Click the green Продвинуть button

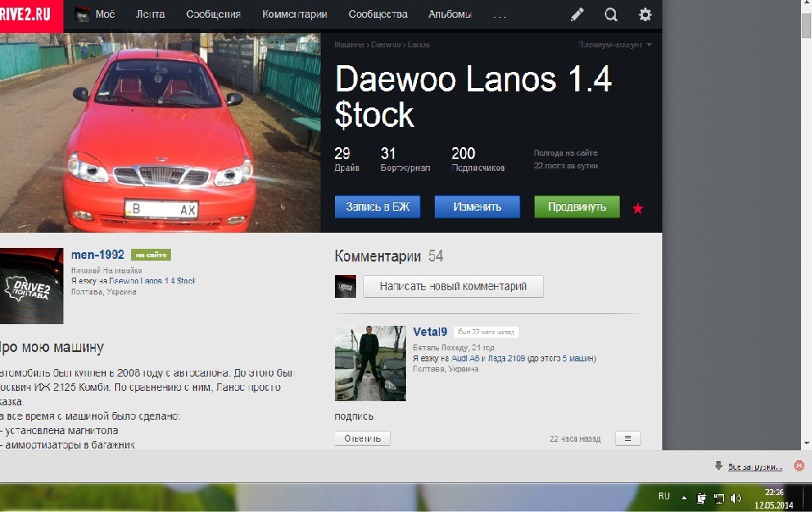[x=577, y=206]
